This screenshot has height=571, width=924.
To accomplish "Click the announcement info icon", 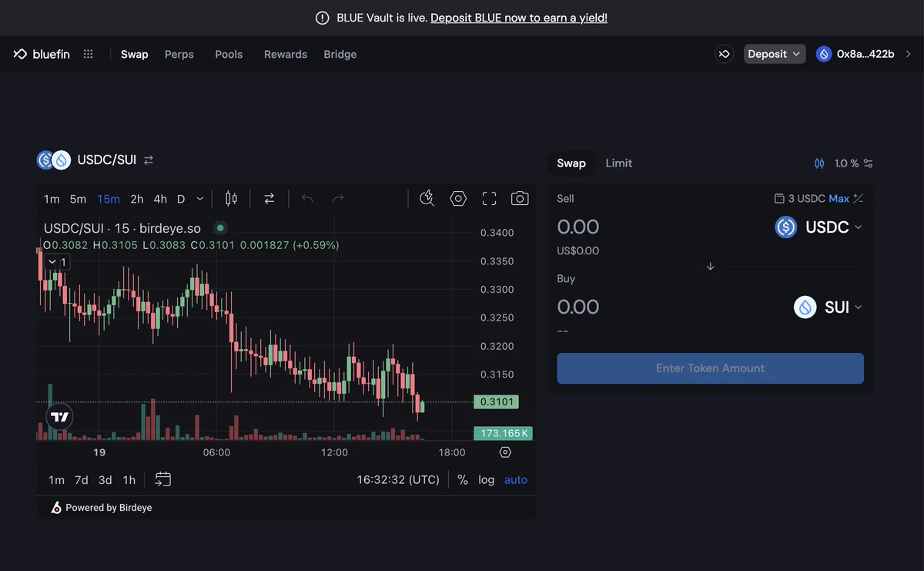I will pos(323,18).
